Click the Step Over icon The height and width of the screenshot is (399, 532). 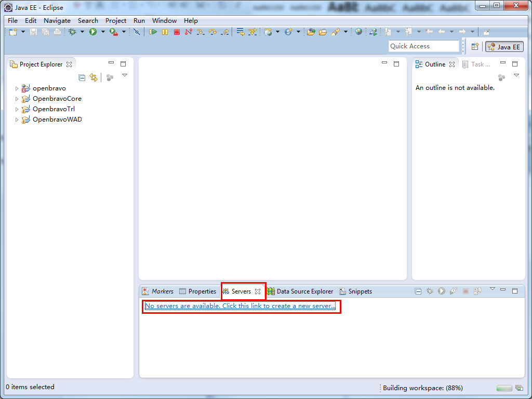click(212, 32)
